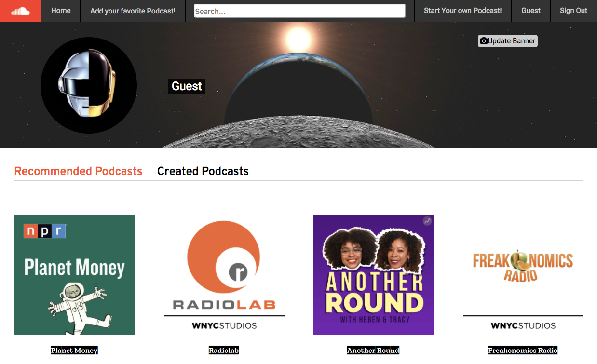This screenshot has width=597, height=364.
Task: Open the Freakonomics Radio cover image
Action: (x=523, y=275)
